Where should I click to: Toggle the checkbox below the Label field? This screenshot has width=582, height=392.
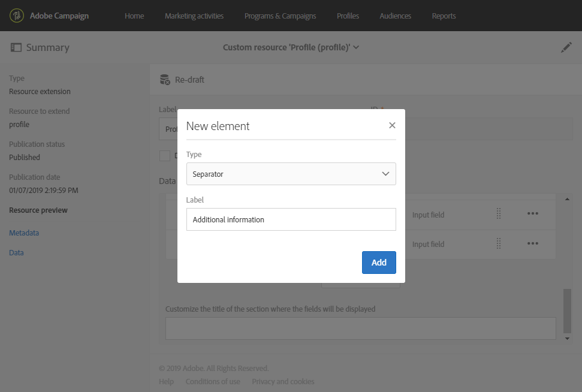[x=164, y=156]
